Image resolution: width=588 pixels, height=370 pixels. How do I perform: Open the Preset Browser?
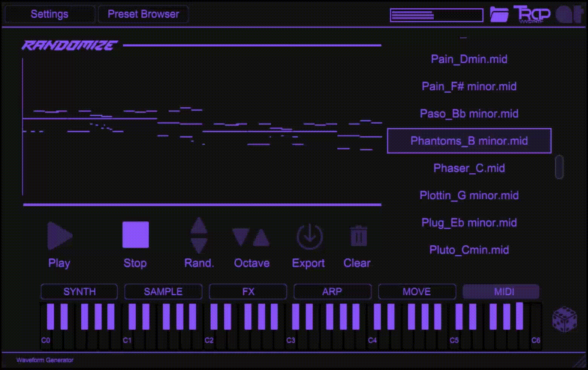tap(143, 14)
